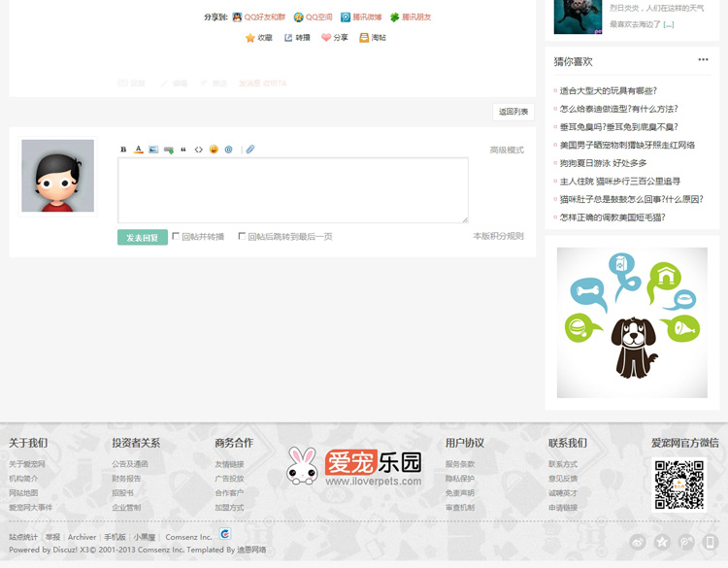Click the user avatar thumbnail
The width and height of the screenshot is (728, 568).
tap(57, 176)
